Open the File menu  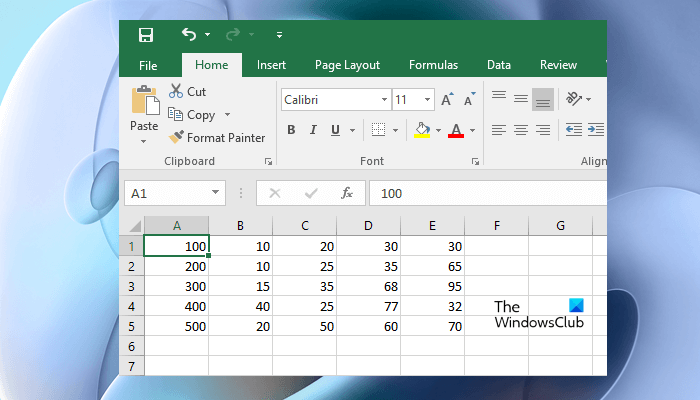coord(148,65)
